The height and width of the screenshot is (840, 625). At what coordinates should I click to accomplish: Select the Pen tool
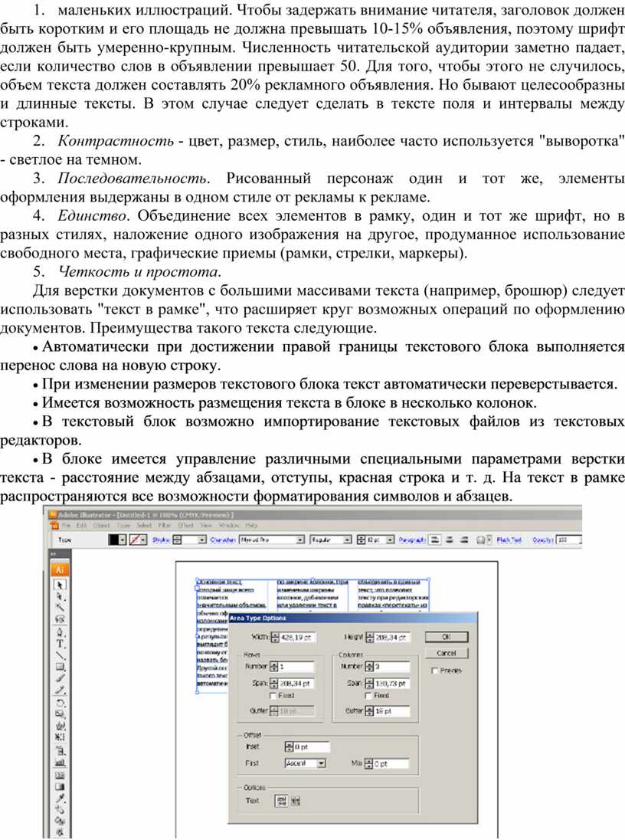(60, 632)
